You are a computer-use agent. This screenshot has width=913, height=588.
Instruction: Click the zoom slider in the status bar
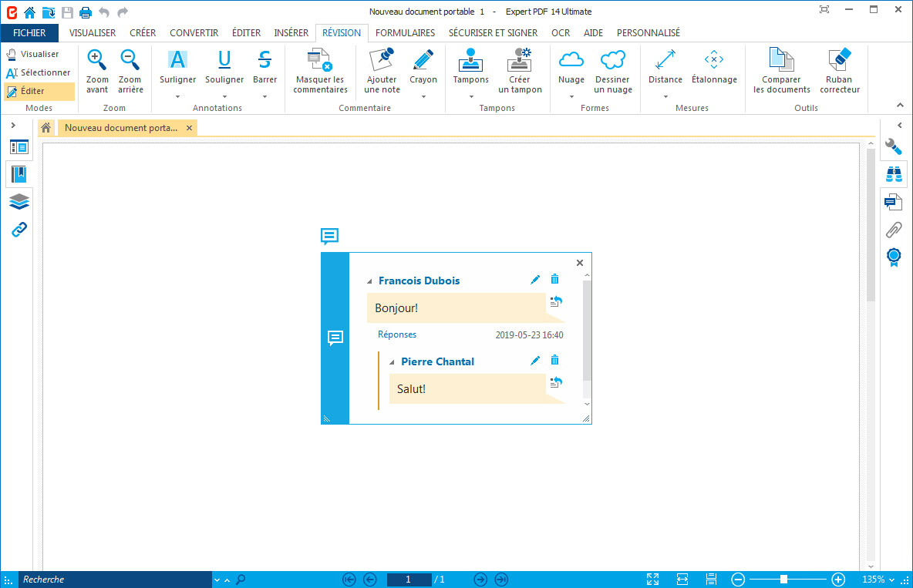pyautogui.click(x=783, y=580)
